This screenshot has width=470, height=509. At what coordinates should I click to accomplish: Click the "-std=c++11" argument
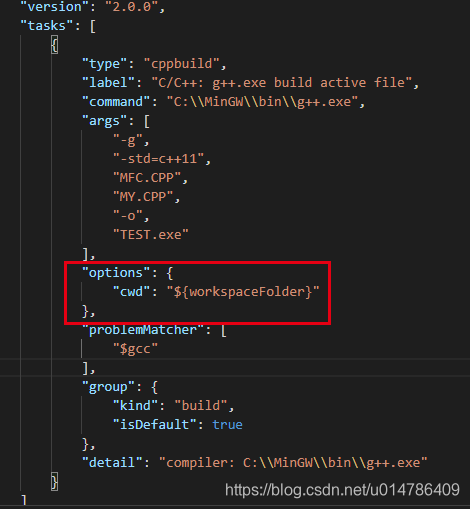159,159
